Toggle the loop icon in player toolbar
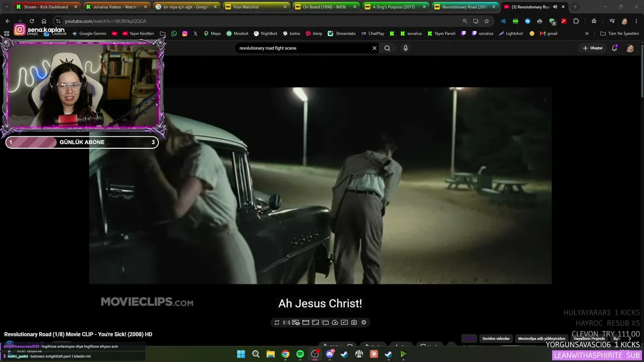Image resolution: width=644 pixels, height=362 pixels. (277, 322)
